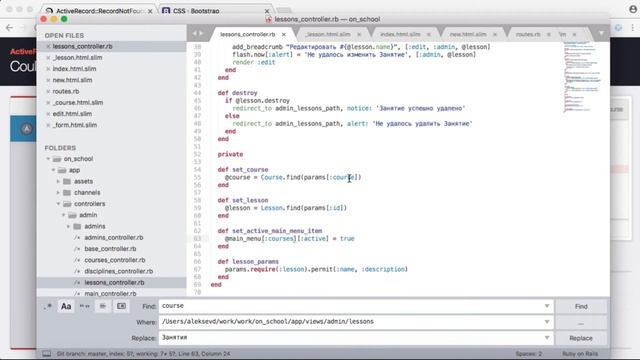Open _course.html.slim from Open Files
640x360 pixels.
point(78,103)
